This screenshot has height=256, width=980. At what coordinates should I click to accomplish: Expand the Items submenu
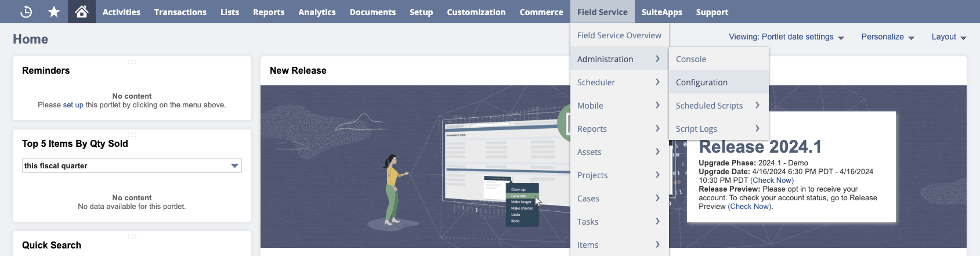619,244
